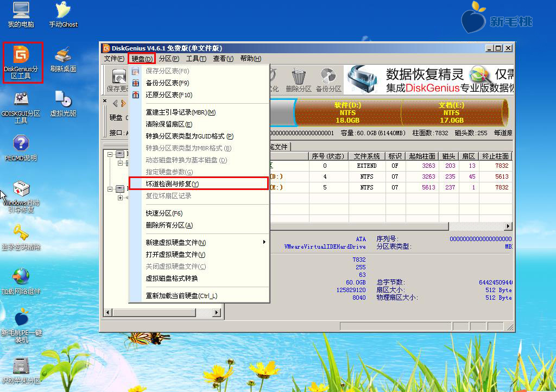Open the 文件(F) menu
The image size is (556, 392).
click(114, 59)
